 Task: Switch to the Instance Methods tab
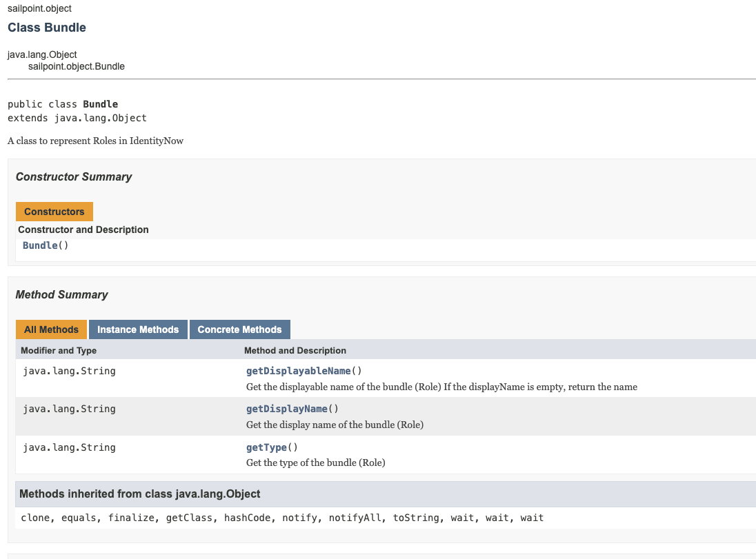tap(138, 329)
